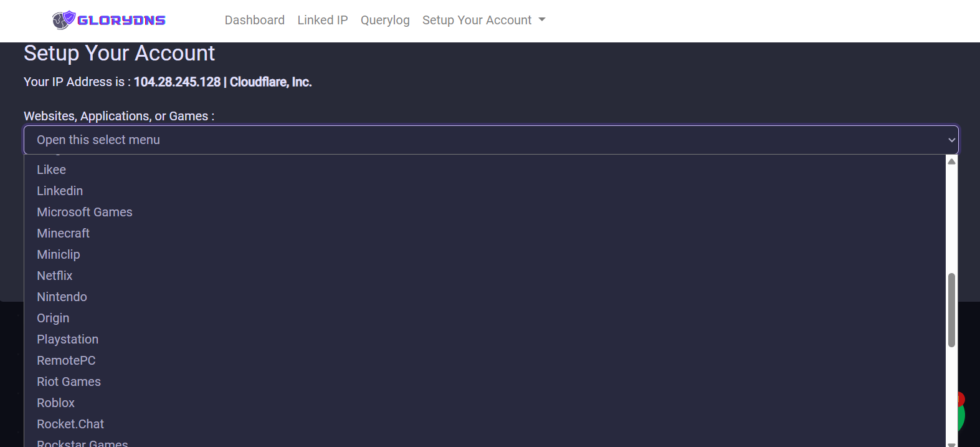
Task: Click the GloryDNS logo
Action: tap(109, 20)
